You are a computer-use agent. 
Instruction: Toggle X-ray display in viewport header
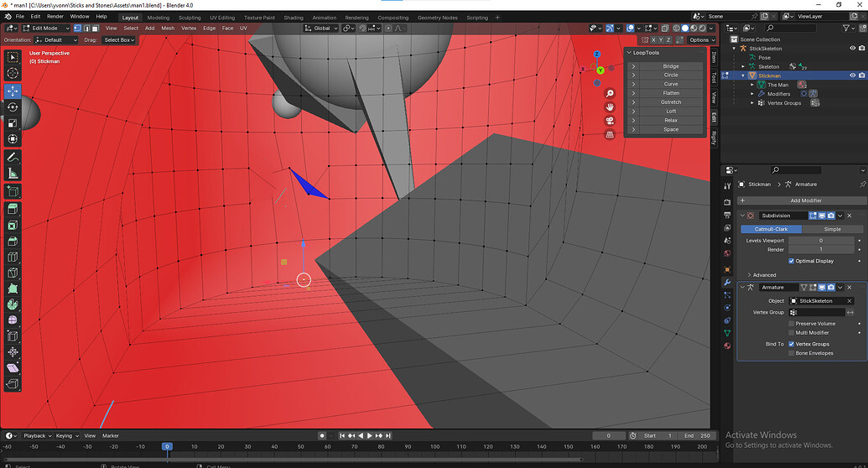click(665, 29)
